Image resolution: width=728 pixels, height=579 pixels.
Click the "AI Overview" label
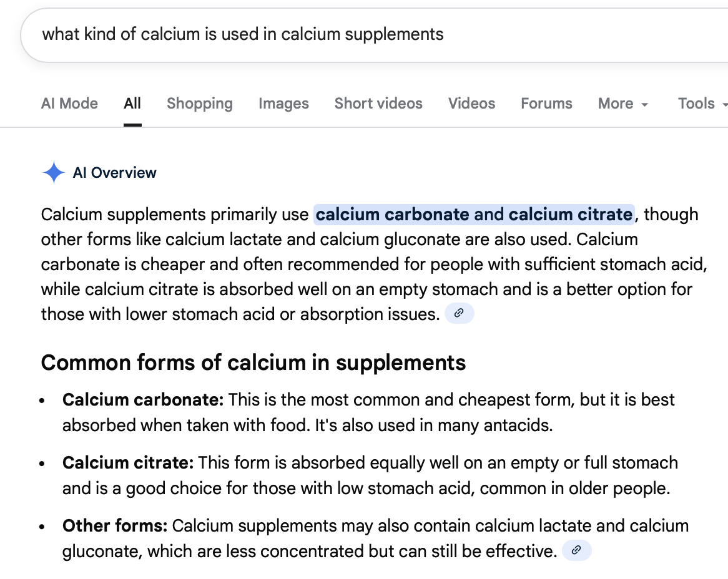[115, 173]
